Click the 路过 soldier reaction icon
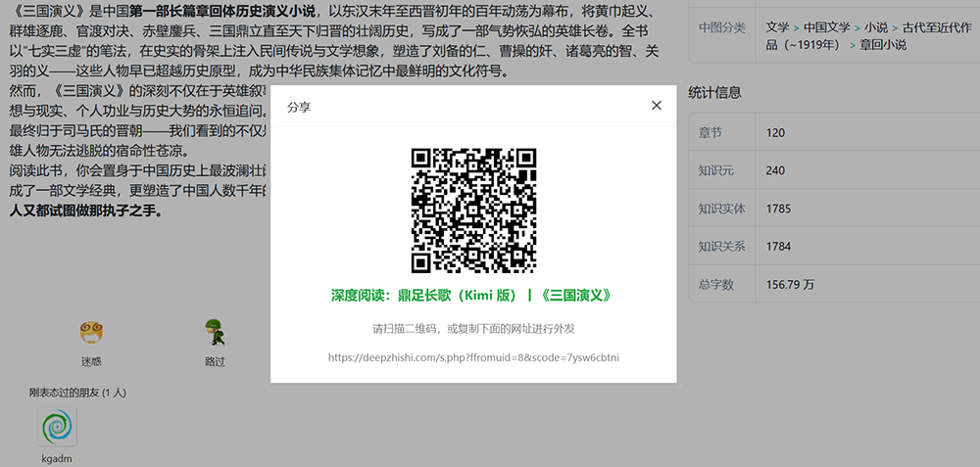 [x=215, y=332]
